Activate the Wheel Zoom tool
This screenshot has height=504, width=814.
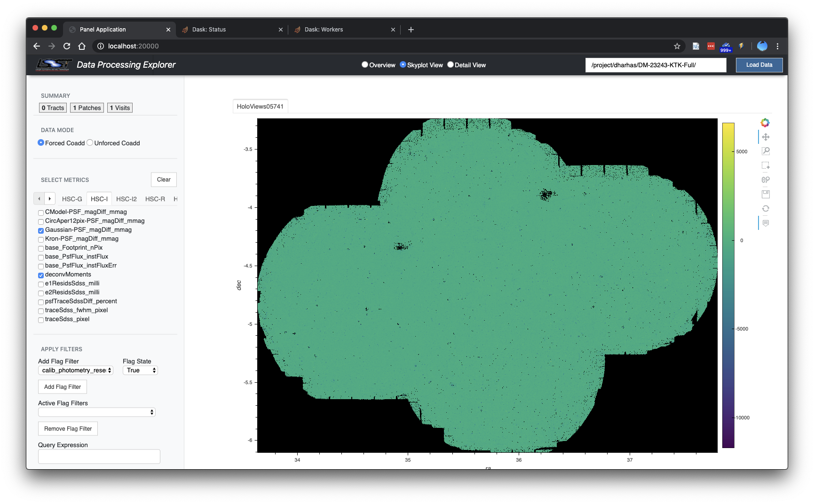click(x=766, y=180)
